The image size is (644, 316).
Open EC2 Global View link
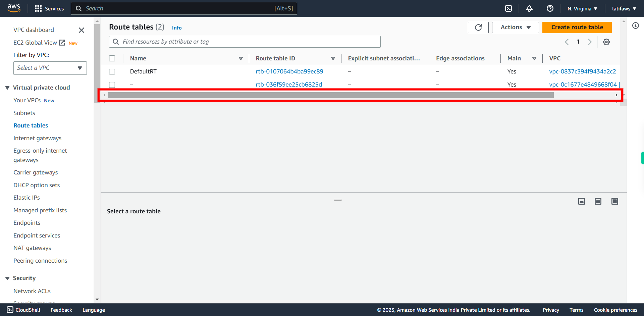point(39,43)
